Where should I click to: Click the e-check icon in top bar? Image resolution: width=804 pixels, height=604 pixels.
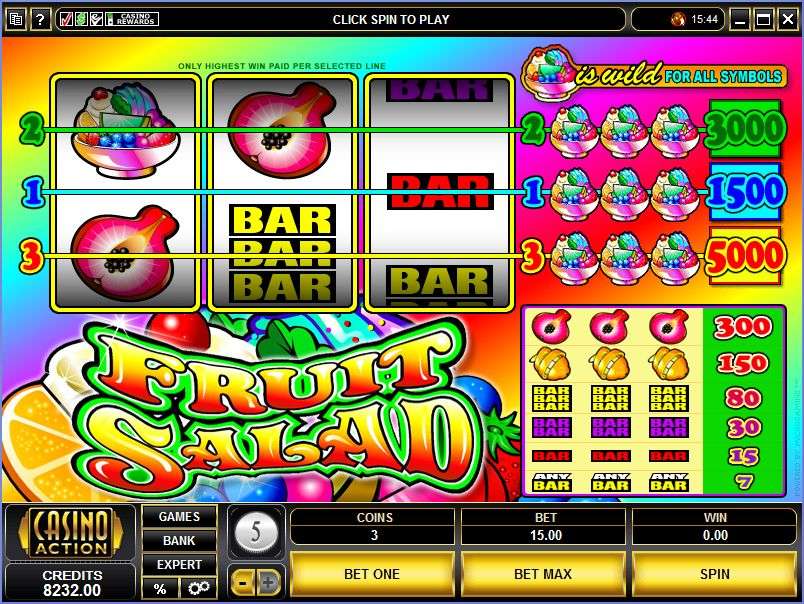tap(96, 19)
